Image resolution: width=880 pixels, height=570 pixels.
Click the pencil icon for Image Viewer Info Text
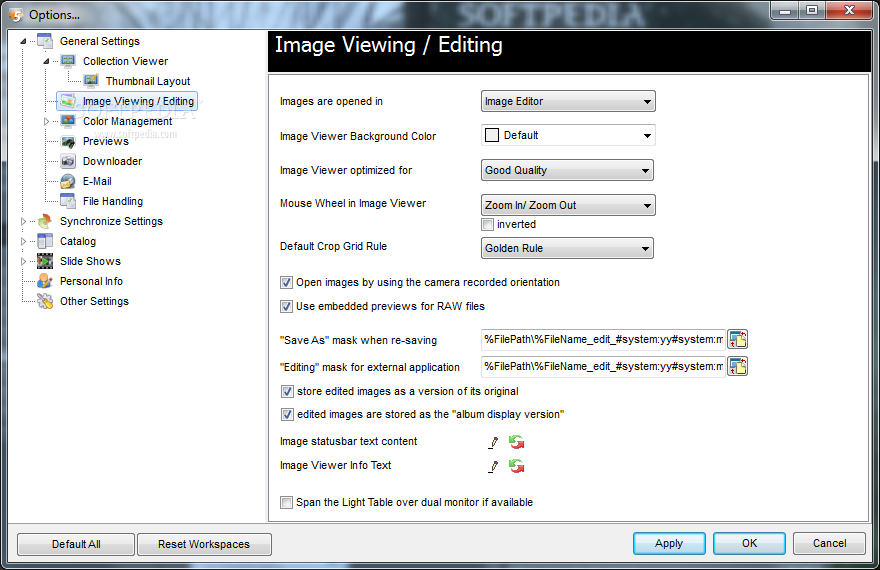pos(493,466)
